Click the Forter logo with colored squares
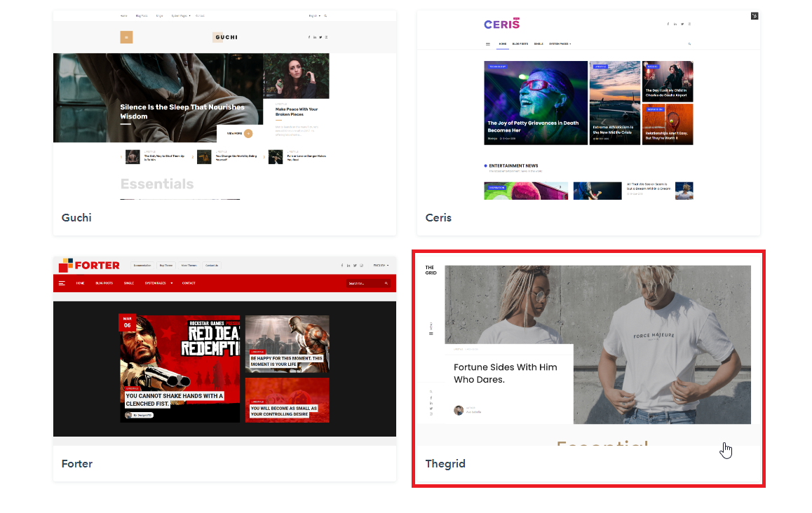The width and height of the screenshot is (812, 513). click(89, 265)
